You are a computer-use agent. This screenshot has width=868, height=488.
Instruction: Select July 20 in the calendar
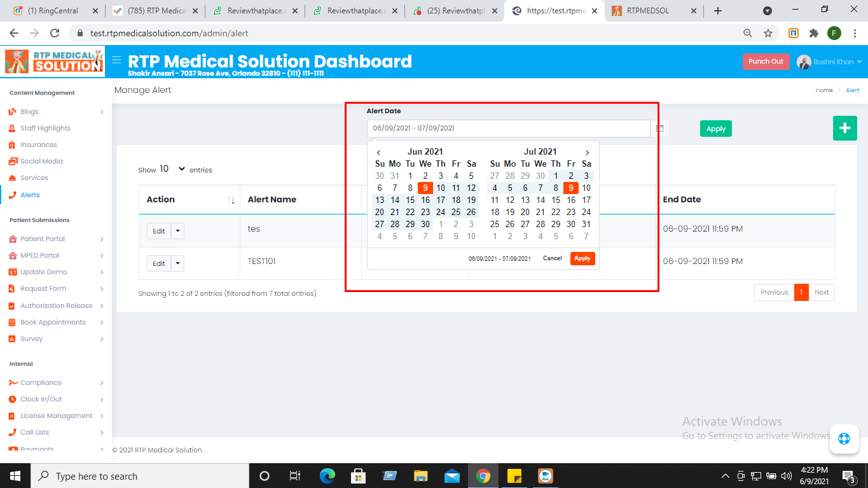pos(525,212)
